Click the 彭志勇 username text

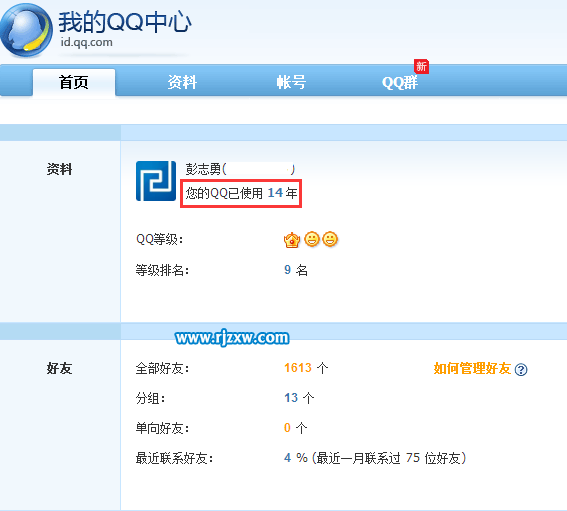tap(203, 169)
